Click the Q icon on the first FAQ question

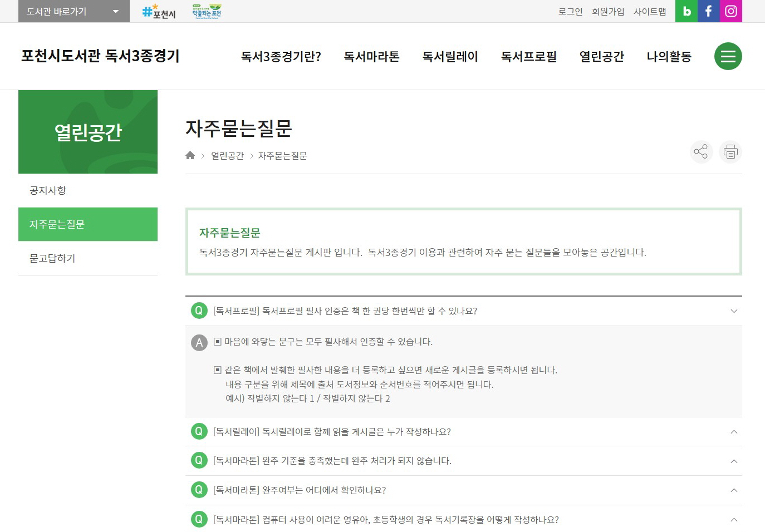tap(199, 311)
